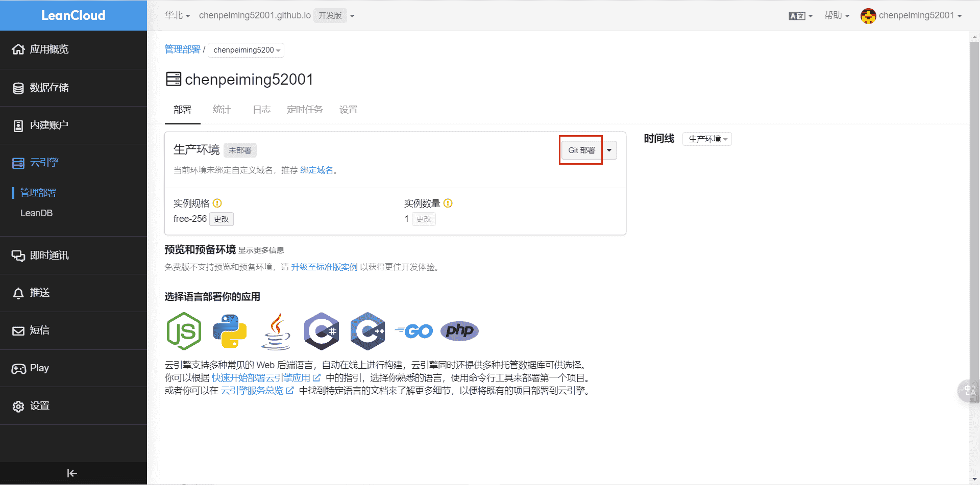Open Play gamepad icon in sidebar
Screen dimensions: 980x485
pyautogui.click(x=19, y=369)
